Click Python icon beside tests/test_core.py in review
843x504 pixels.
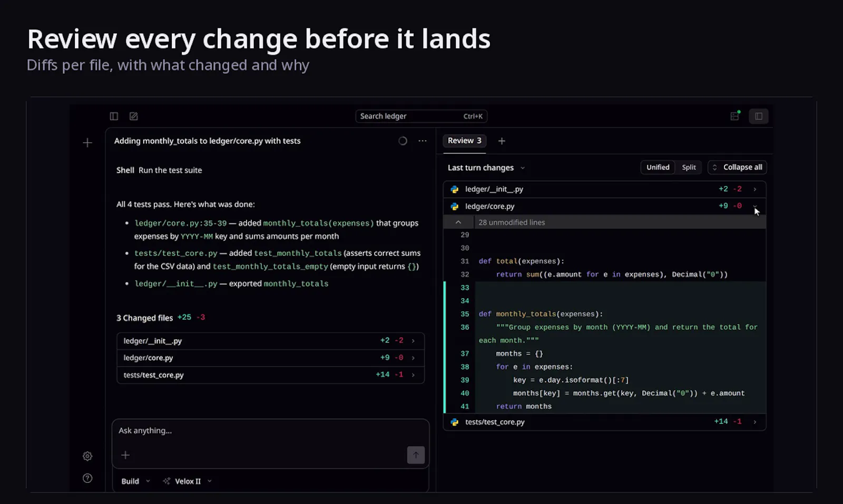(455, 422)
